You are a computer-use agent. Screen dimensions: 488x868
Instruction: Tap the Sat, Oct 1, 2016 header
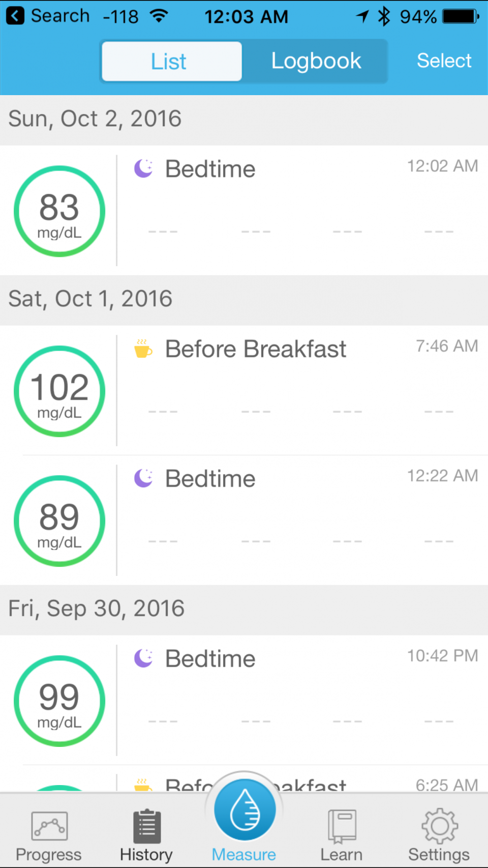90,299
